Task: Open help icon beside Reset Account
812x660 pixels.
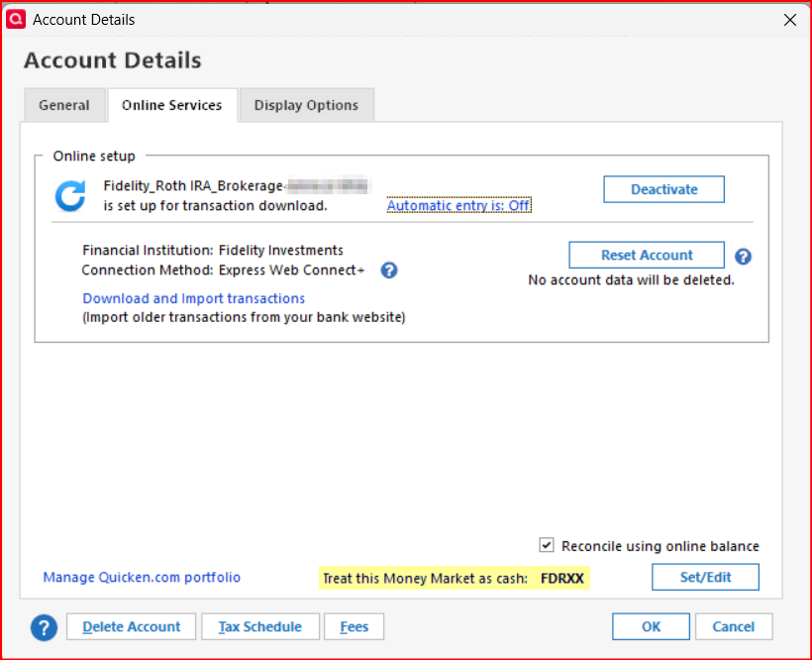Action: click(743, 257)
